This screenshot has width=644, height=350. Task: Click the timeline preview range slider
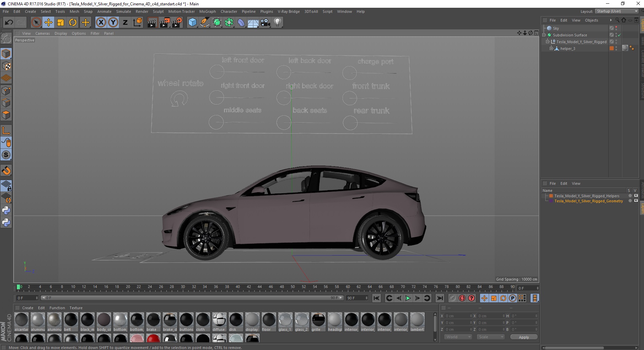(192, 298)
